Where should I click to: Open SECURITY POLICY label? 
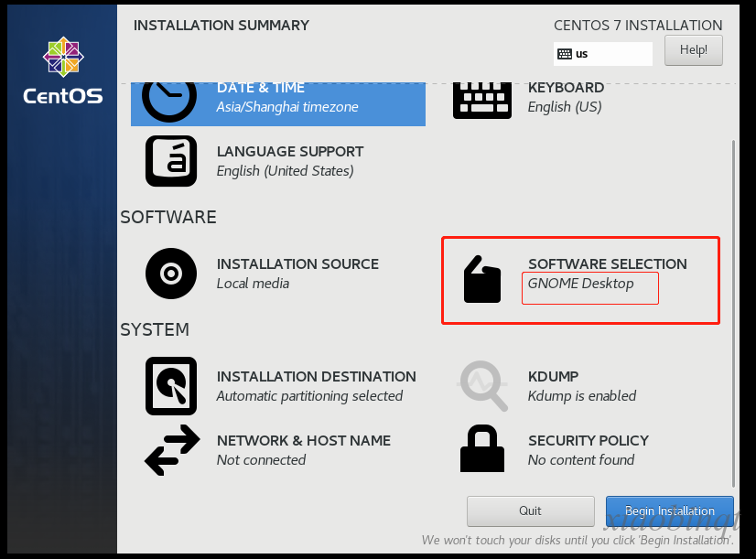[589, 440]
